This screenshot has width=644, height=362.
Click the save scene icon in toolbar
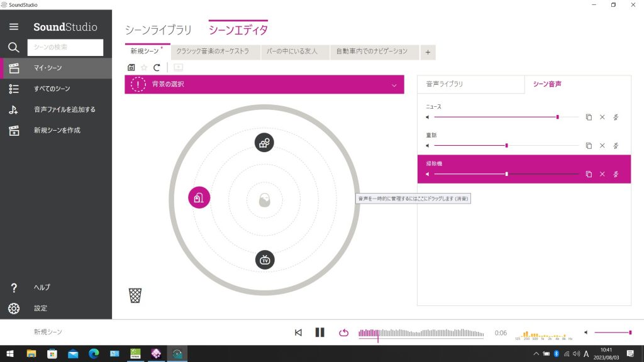point(131,67)
